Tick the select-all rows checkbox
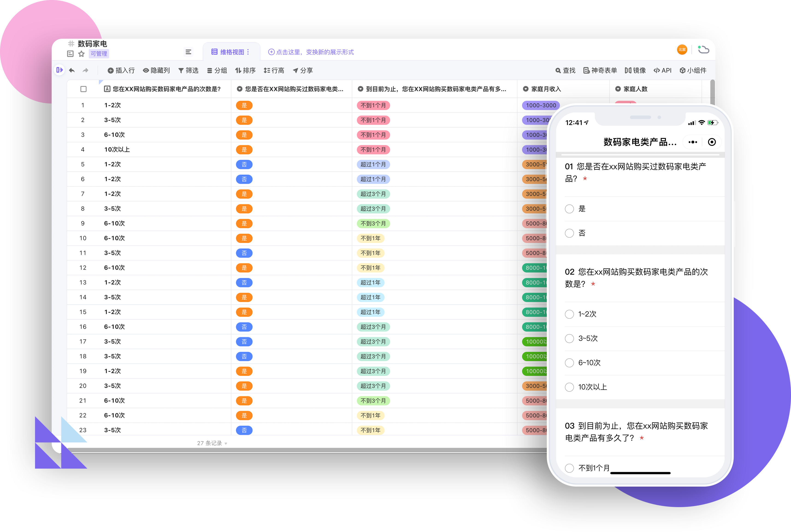This screenshot has width=791, height=532. (83, 89)
